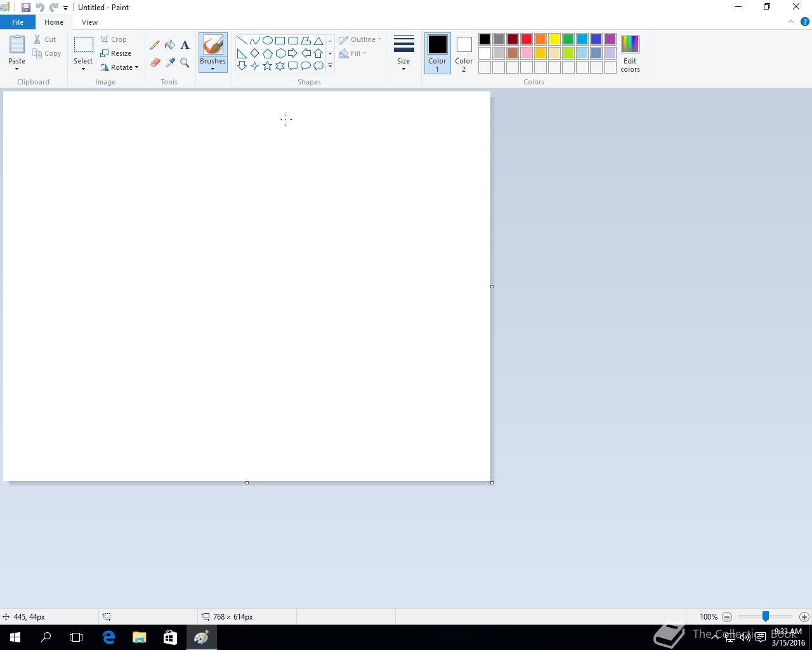The image size is (812, 650).
Task: Collapse the ribbon with the chevron
Action: point(790,22)
